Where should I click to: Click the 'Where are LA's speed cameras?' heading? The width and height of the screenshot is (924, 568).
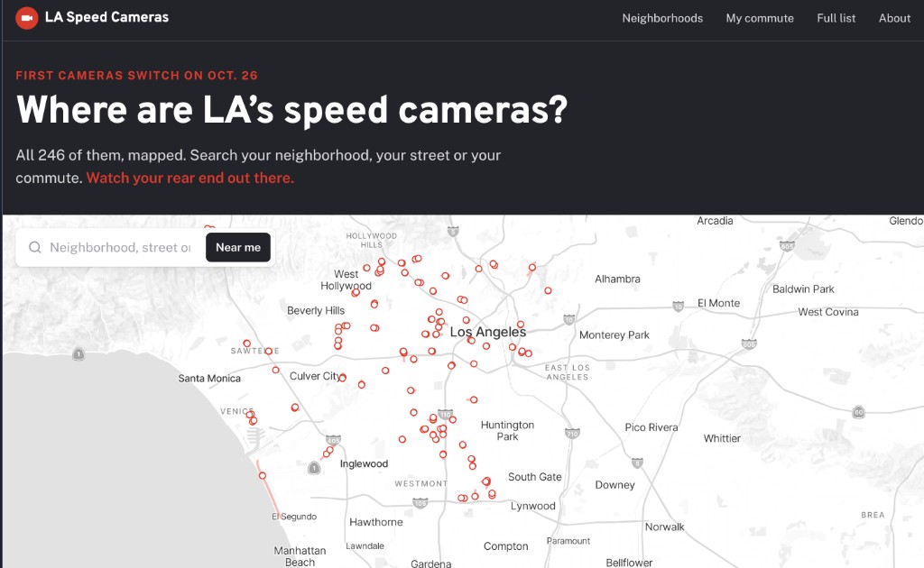291,110
